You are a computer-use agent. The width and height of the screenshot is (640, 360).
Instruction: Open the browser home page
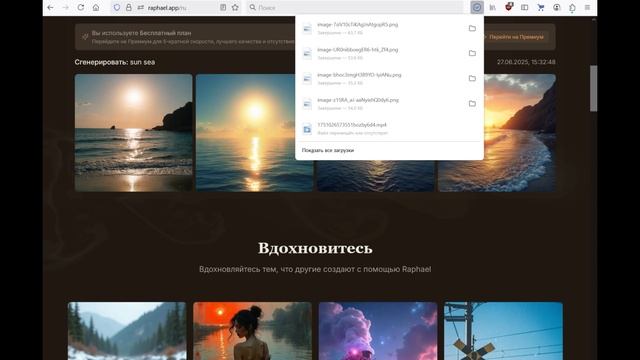click(96, 7)
